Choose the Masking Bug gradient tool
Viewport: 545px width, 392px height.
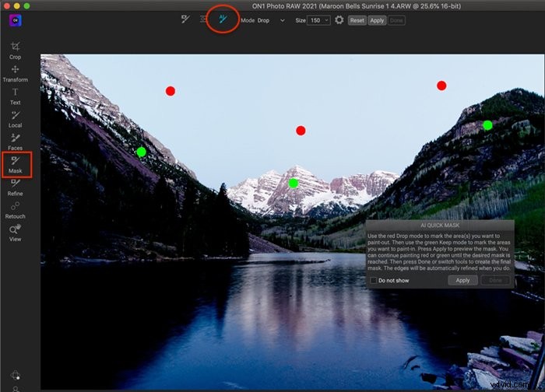coord(204,19)
